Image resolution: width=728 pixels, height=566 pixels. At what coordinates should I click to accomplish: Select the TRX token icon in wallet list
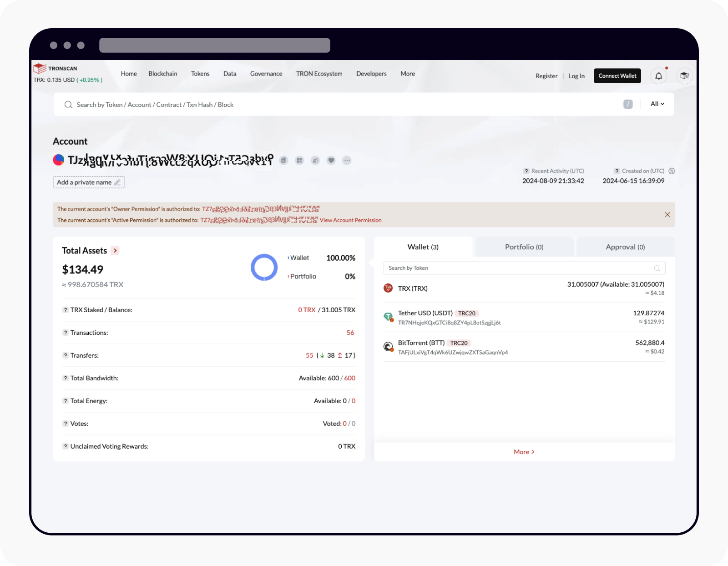pyautogui.click(x=388, y=288)
